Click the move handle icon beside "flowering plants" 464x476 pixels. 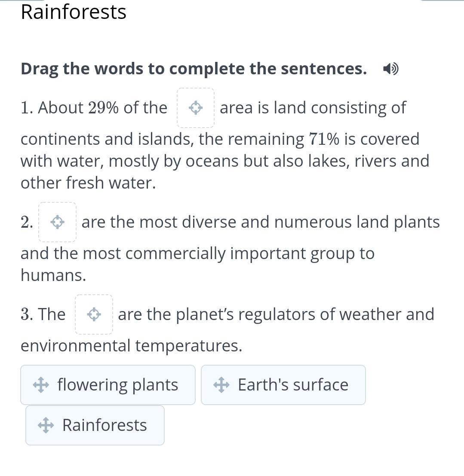click(40, 385)
